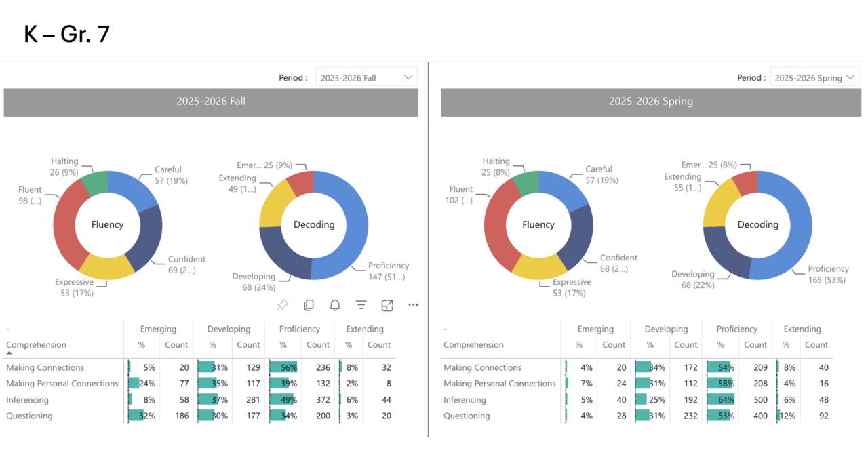Select the 2025-2026 Spring header banner

(651, 102)
